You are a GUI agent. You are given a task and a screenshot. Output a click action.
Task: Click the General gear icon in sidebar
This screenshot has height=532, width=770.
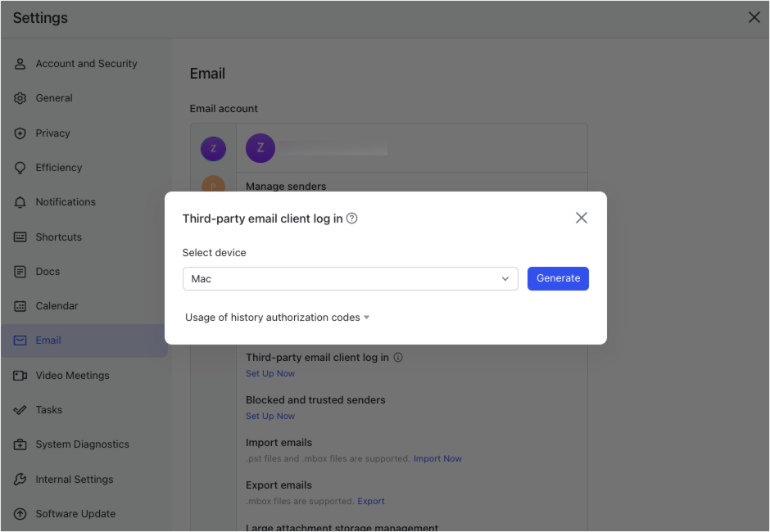click(x=20, y=98)
